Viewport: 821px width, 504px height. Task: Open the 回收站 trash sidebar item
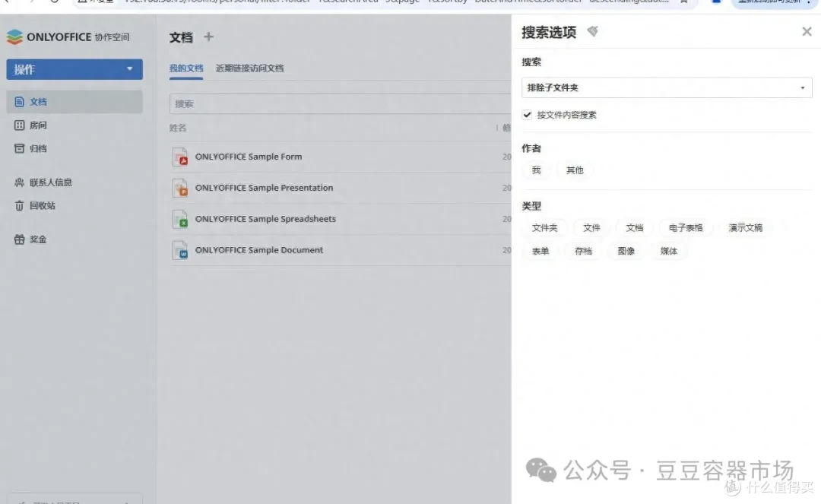click(x=74, y=206)
